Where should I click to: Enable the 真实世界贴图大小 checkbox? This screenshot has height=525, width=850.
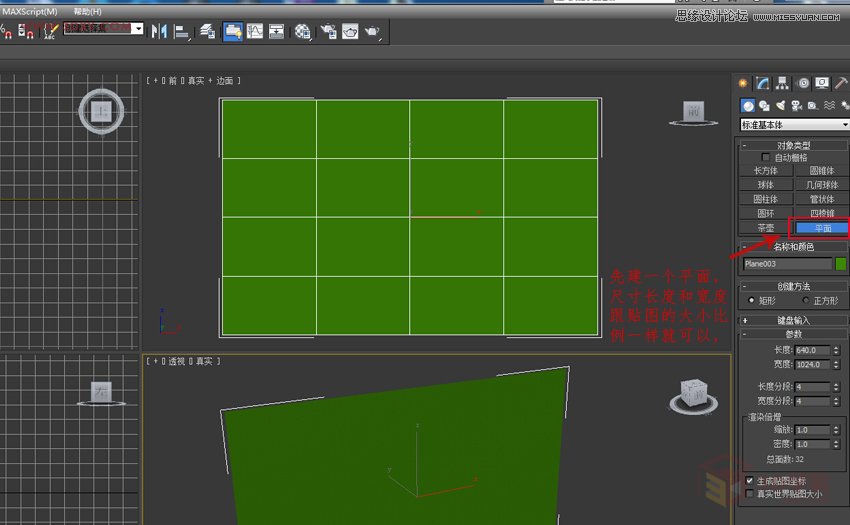(x=749, y=494)
